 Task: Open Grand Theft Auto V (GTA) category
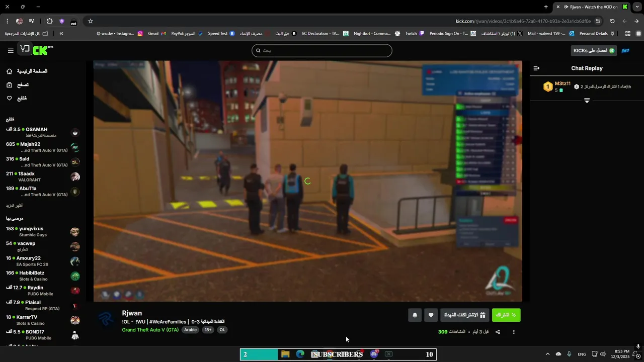point(150,330)
